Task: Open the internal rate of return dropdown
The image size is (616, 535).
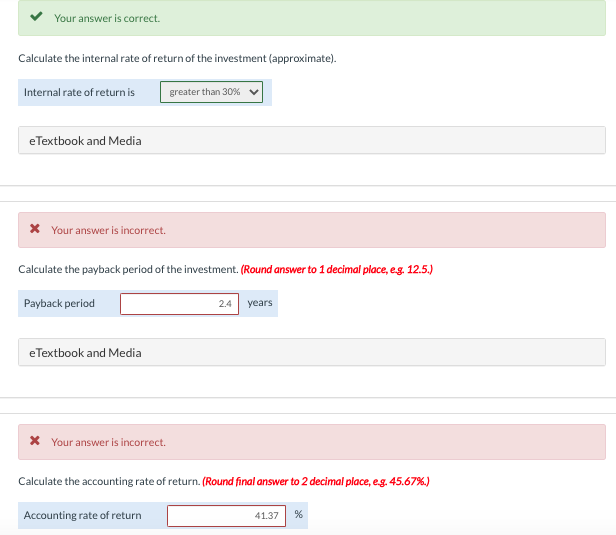Action: tap(211, 92)
